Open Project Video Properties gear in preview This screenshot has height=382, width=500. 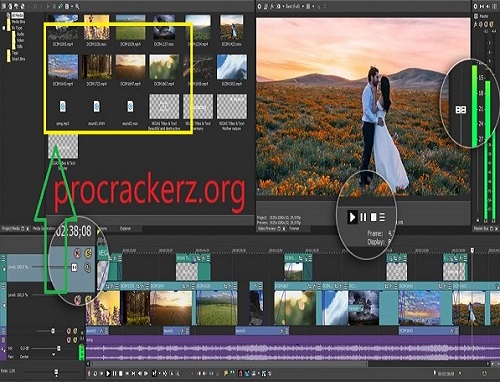pyautogui.click(x=260, y=6)
